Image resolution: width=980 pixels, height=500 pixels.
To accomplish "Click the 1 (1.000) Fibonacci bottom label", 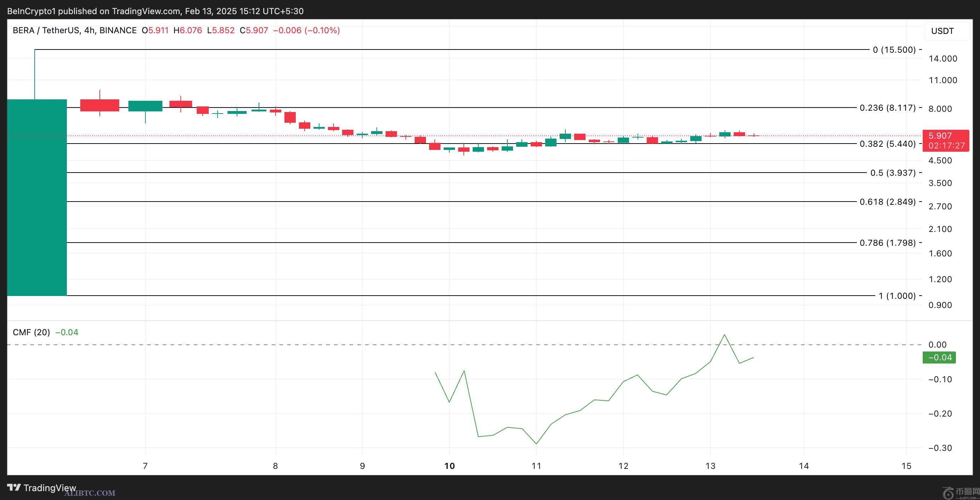I will (x=897, y=296).
